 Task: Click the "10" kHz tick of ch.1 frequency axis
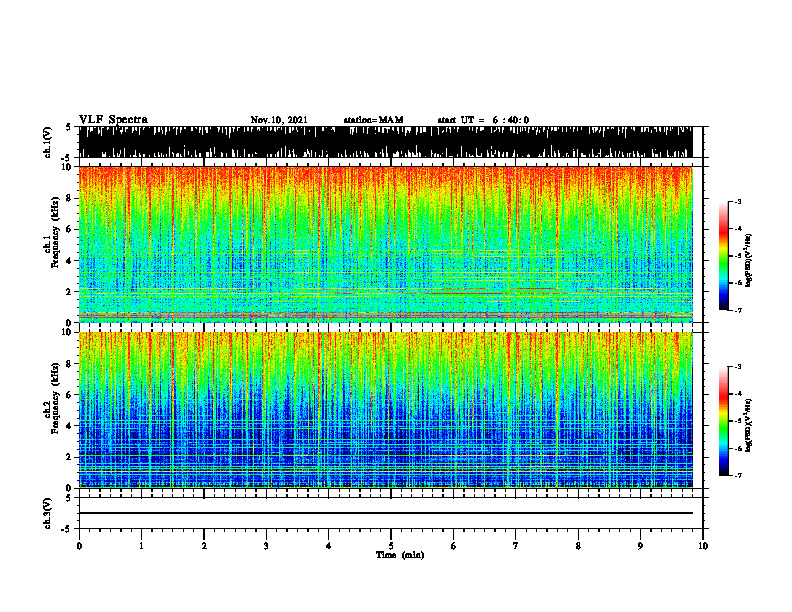[68, 167]
